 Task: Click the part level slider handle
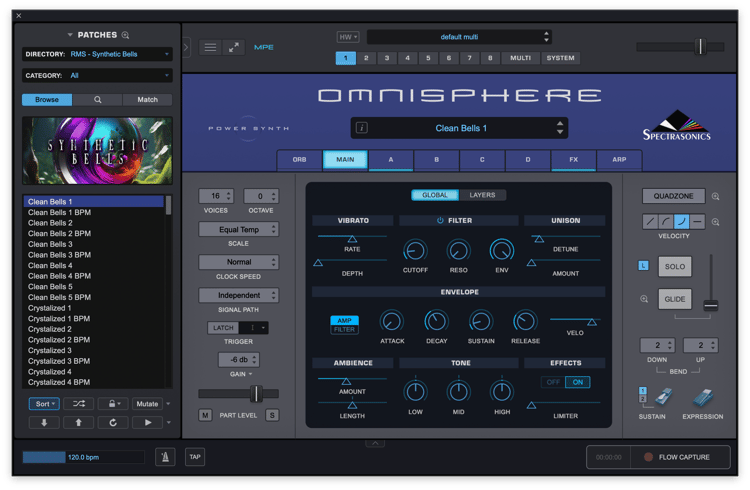[x=256, y=394]
